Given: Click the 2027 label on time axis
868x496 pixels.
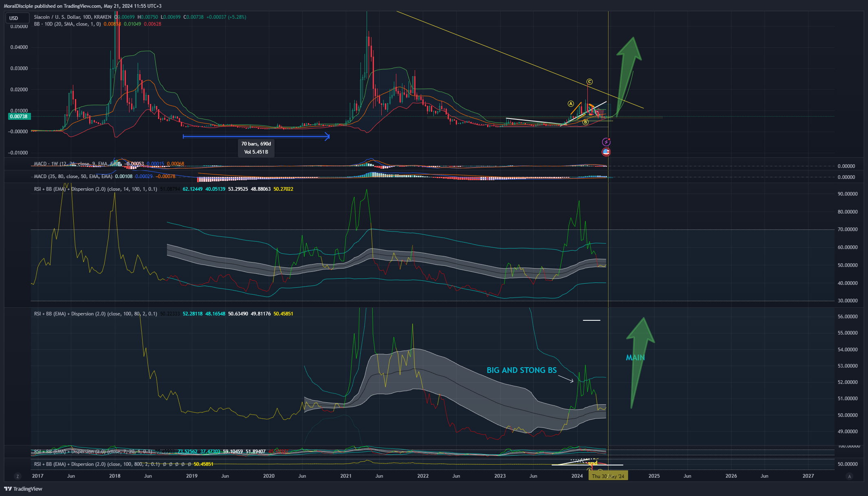Looking at the screenshot, I should [808, 476].
